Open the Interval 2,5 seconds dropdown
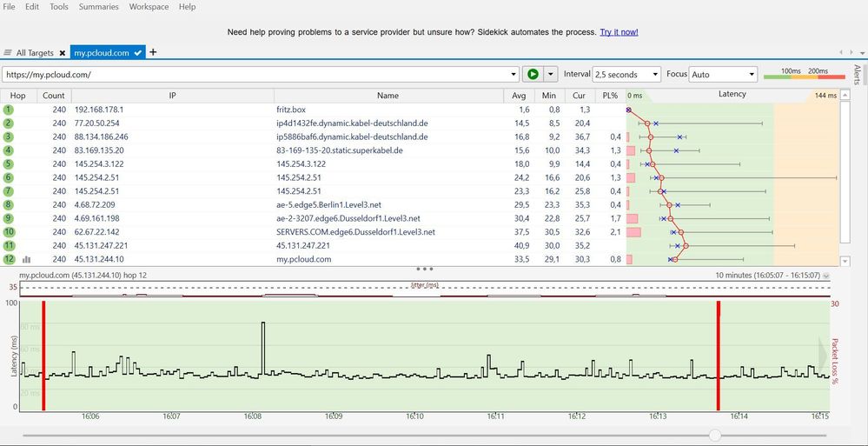The height and width of the screenshot is (446, 868). (x=626, y=74)
